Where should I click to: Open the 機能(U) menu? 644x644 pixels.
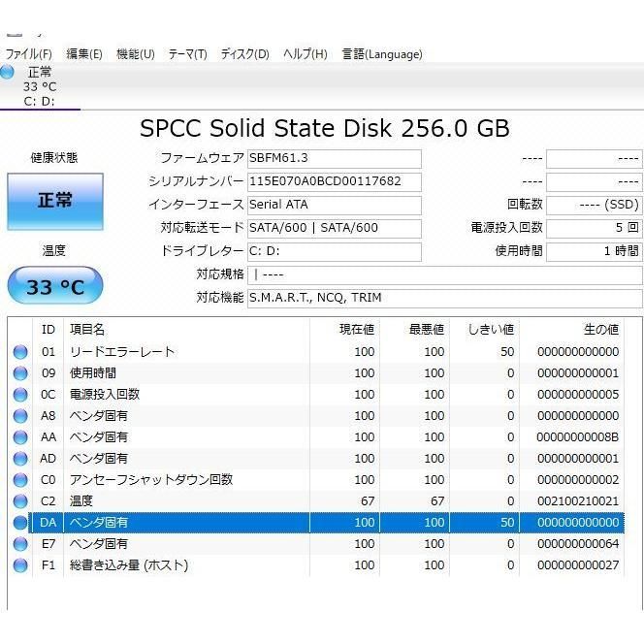136,54
